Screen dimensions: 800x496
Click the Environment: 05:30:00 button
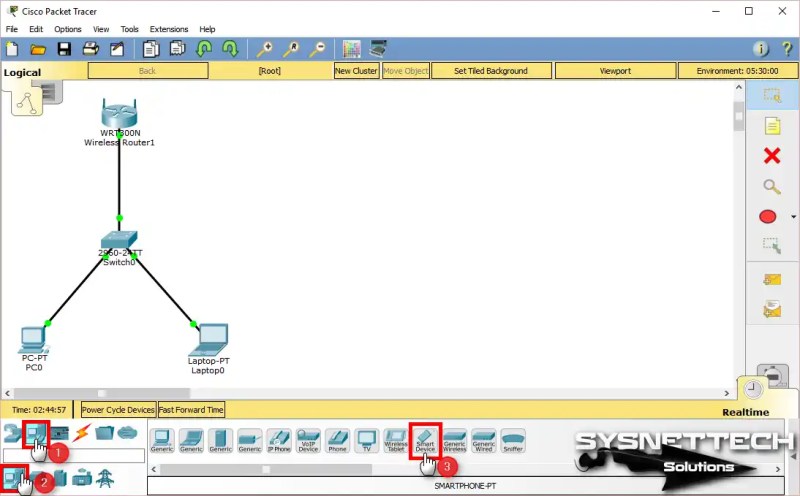point(738,71)
